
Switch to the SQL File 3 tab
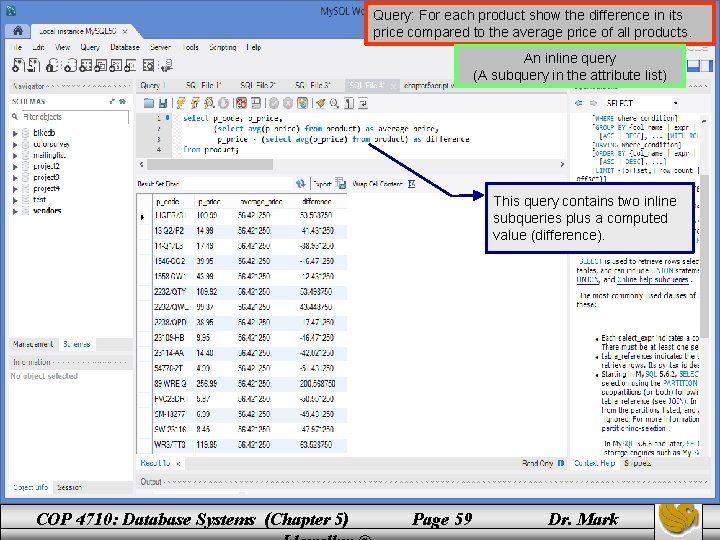pos(313,85)
